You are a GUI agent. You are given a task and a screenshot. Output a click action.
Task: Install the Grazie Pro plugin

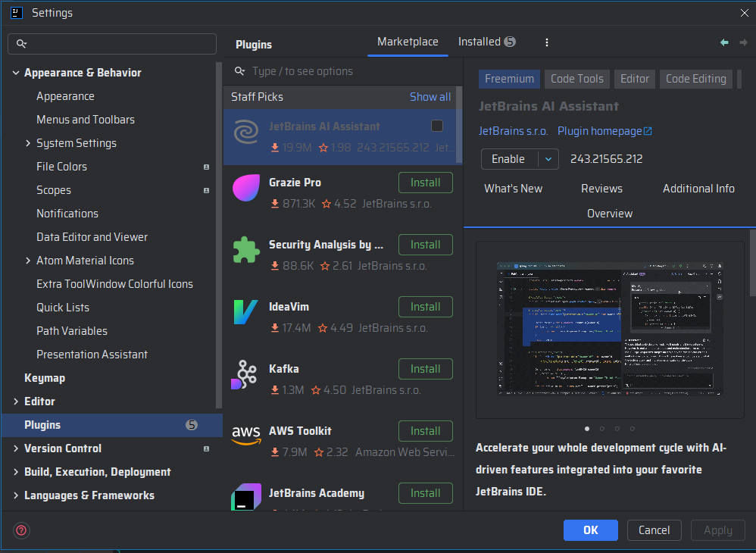(425, 183)
